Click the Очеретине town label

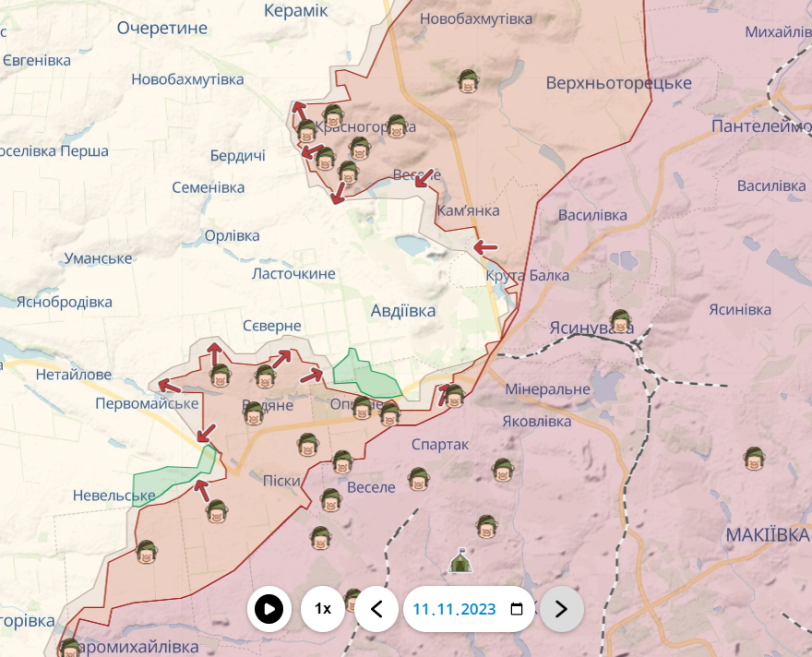[x=162, y=29]
